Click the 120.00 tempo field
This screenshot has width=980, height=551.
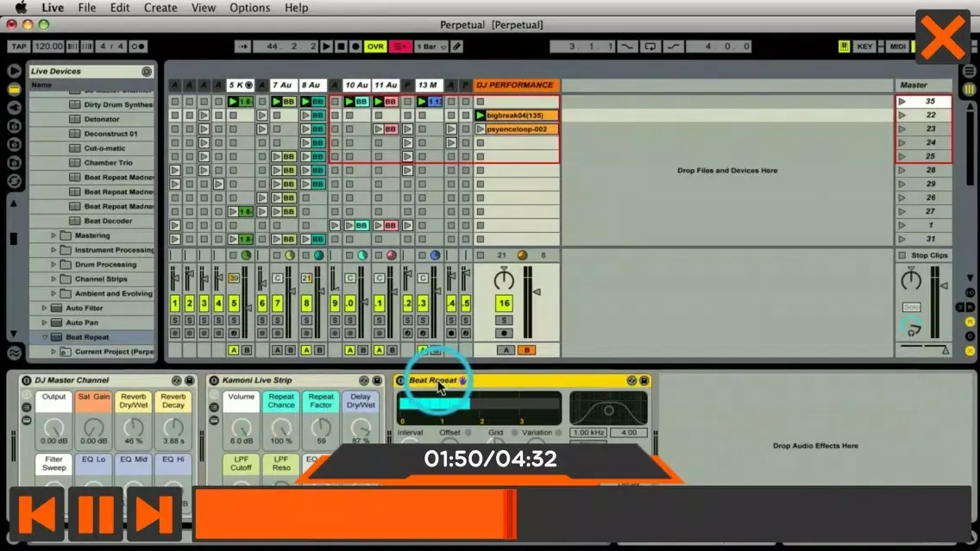(48, 47)
